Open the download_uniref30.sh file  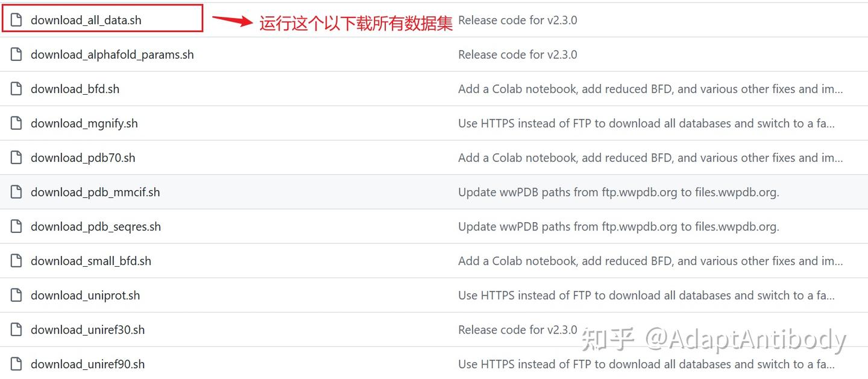pos(87,330)
